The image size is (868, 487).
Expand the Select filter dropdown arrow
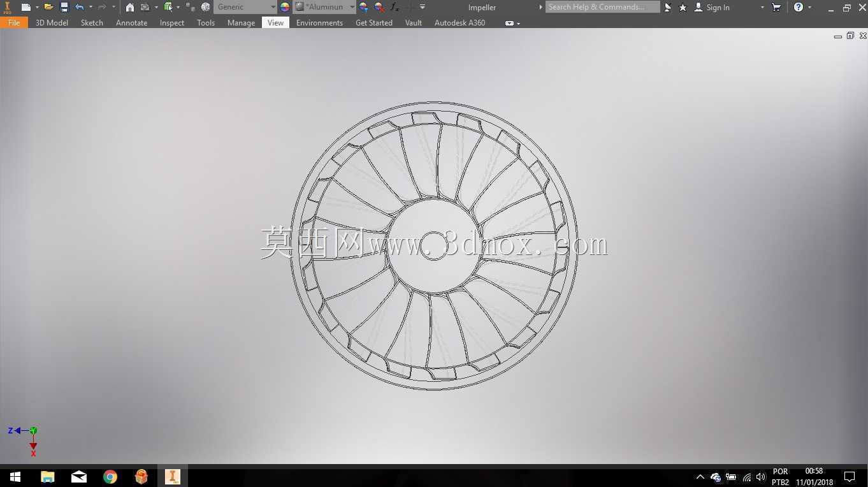178,7
